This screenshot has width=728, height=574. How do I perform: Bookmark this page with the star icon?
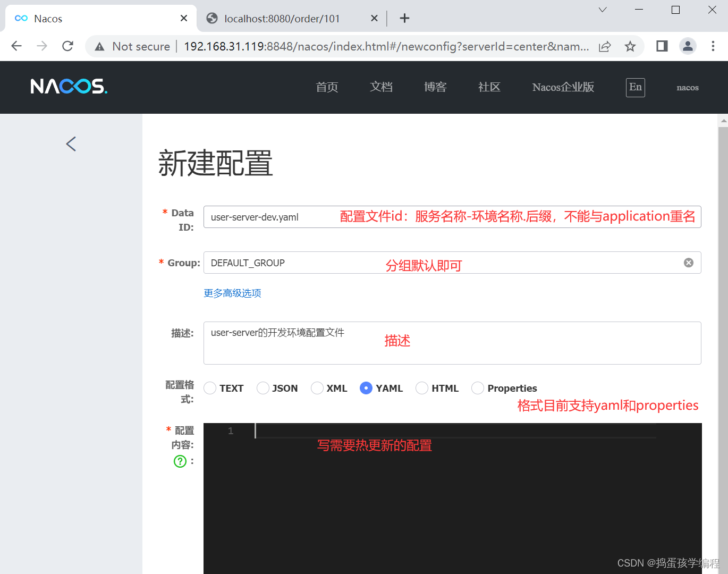[x=630, y=47]
